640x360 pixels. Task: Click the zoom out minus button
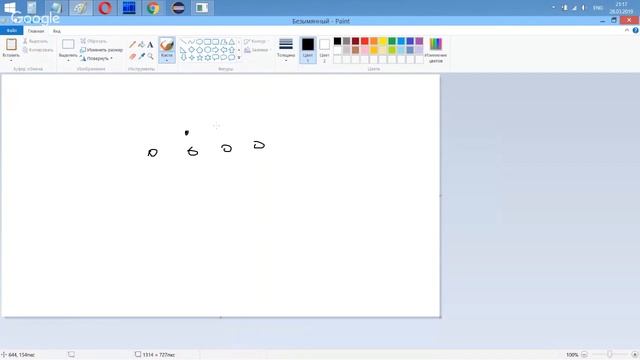coord(584,355)
